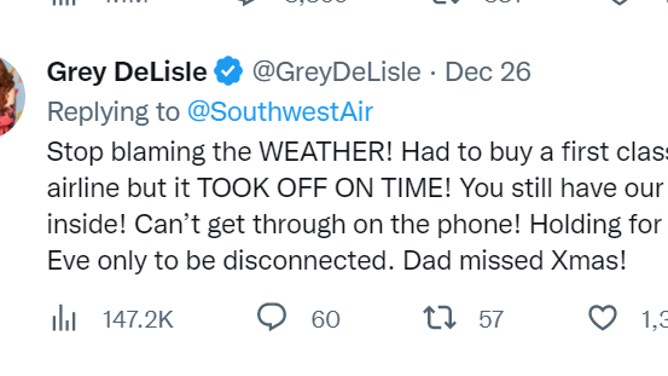
Task: Click the partially visible like count beside the heart
Action: [655, 319]
